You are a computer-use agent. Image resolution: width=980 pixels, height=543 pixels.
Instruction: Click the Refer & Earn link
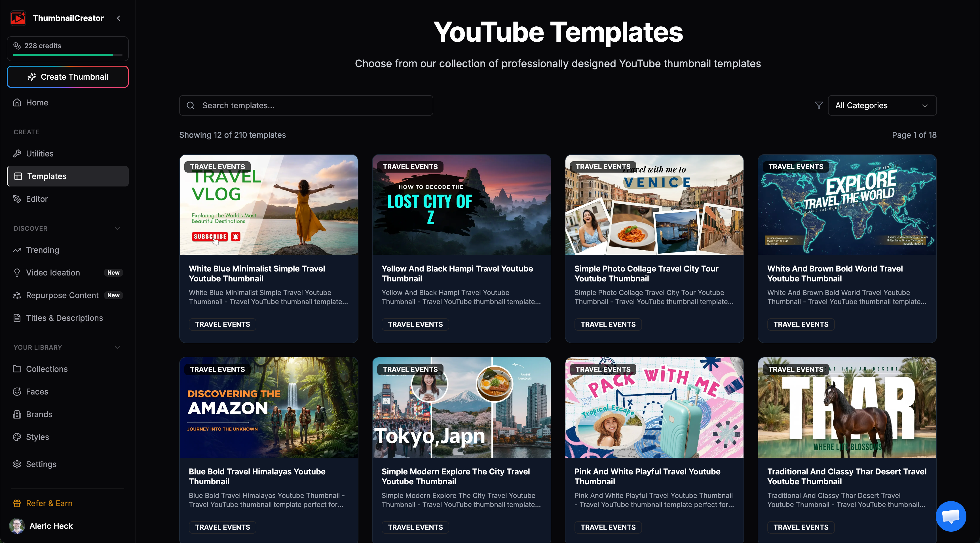[49, 503]
